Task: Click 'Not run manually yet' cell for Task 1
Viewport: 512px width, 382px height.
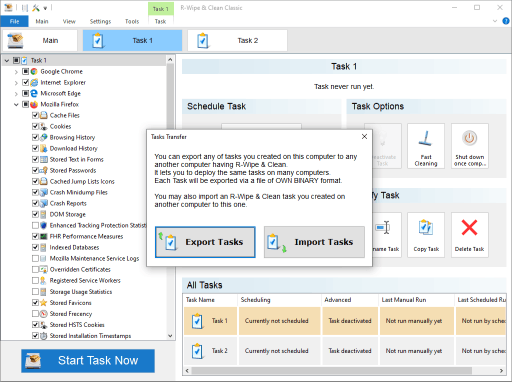Action: tap(417, 321)
